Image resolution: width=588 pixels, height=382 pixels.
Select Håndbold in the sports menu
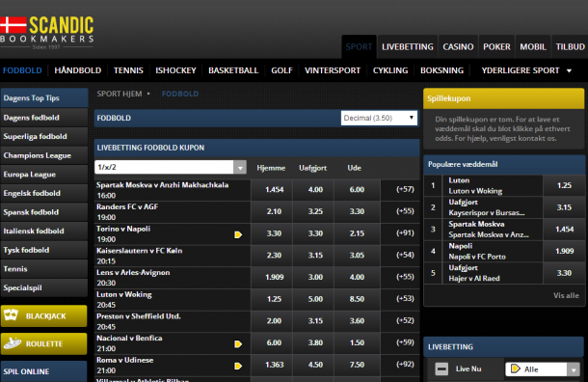point(78,70)
